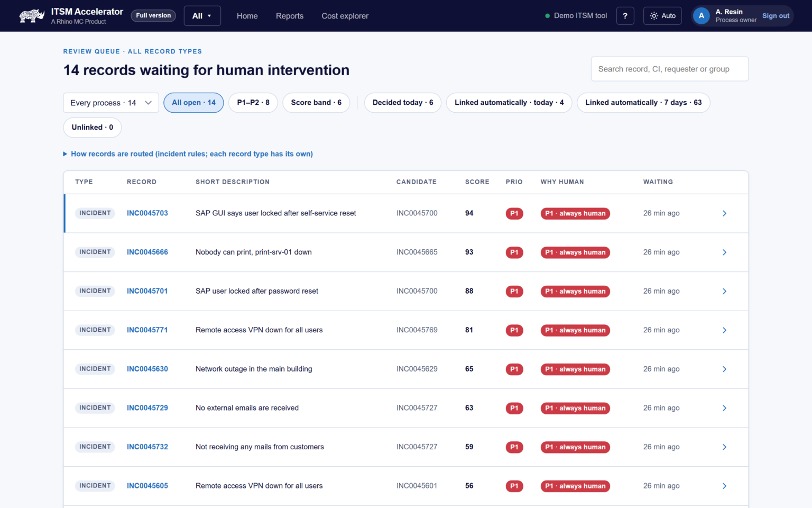Select the Unlinked · 0 filter
Image resolution: width=812 pixels, height=508 pixels.
tap(93, 128)
